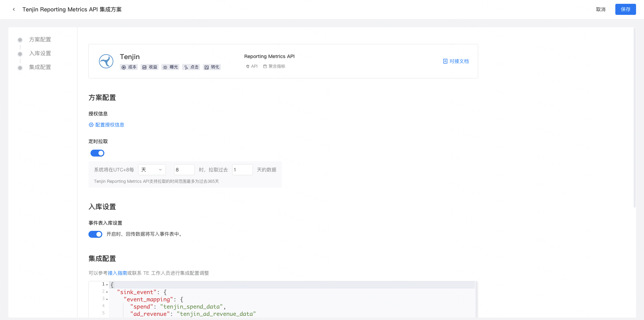Click the document icon beside 对接文档

tap(445, 61)
